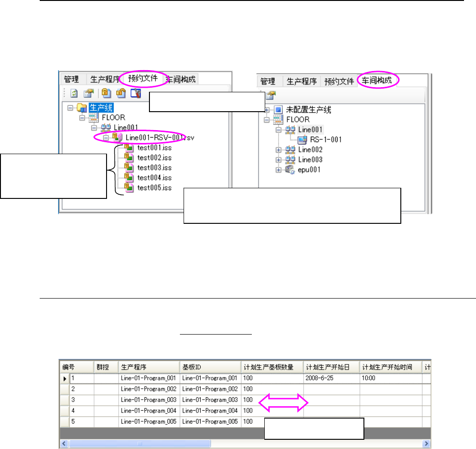Open the 生产程序 tab in right panel
Viewport: 476px width, 449px height.
point(302,81)
